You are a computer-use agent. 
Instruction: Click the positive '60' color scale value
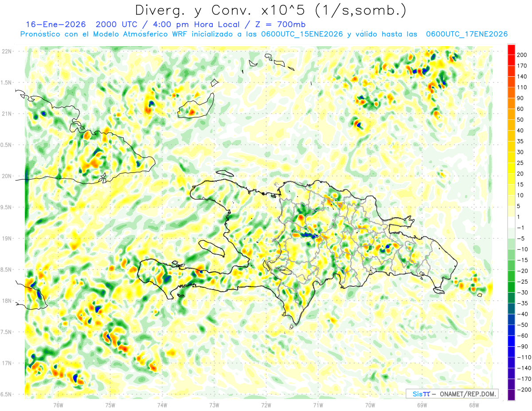pos(521,109)
